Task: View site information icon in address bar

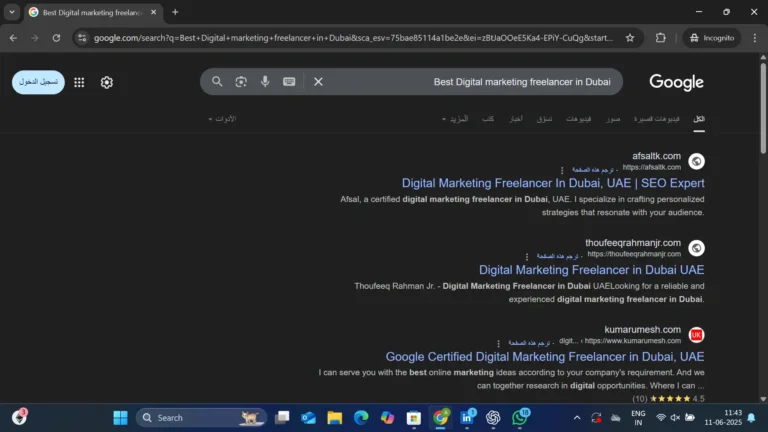Action: tap(82, 38)
